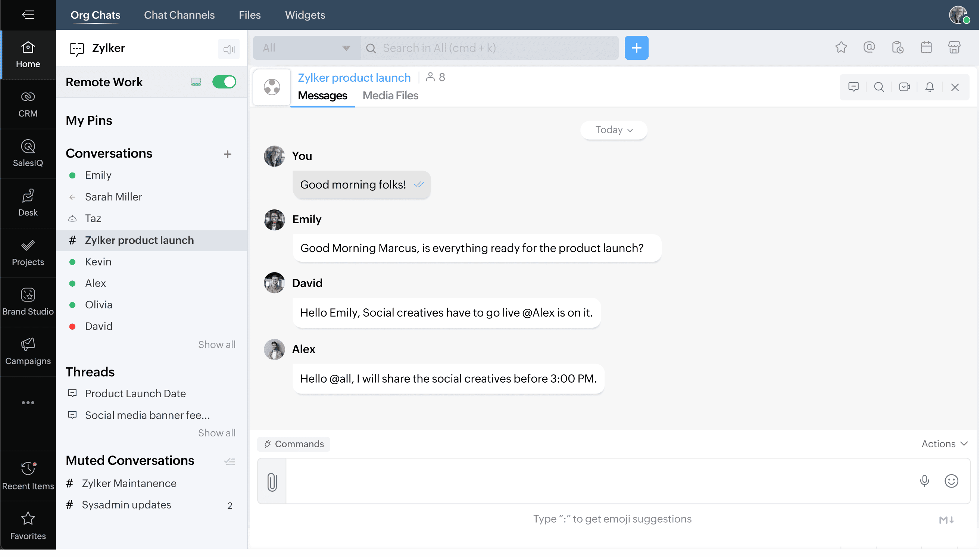Open the mentions @ icon
The height and width of the screenshot is (557, 980).
pyautogui.click(x=869, y=47)
